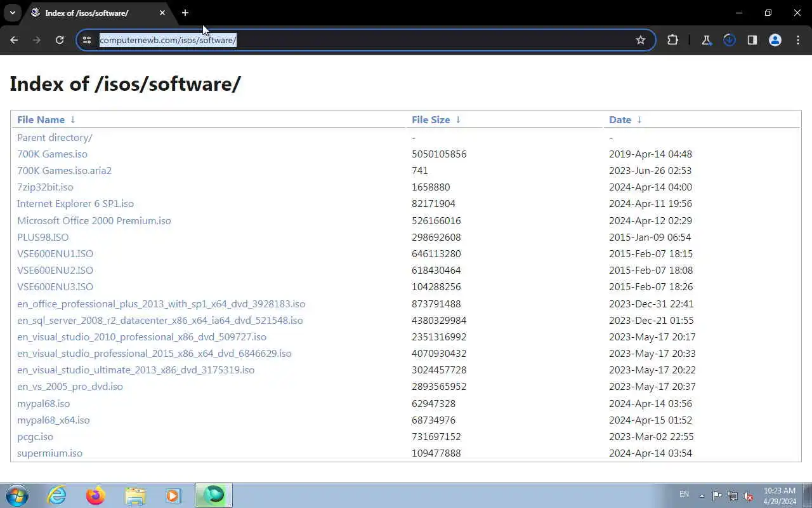Click the address bar URL field
This screenshot has width=812, height=508.
click(365, 40)
